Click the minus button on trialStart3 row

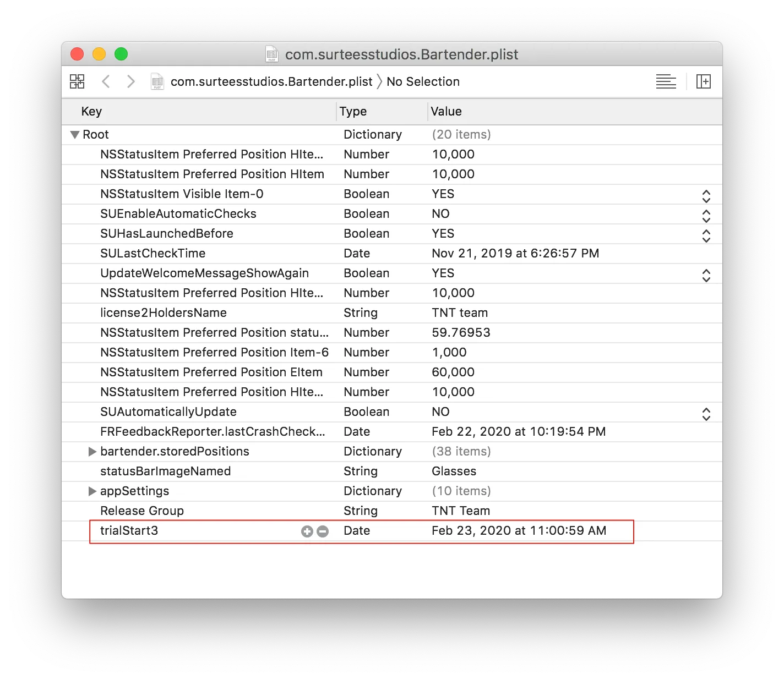coord(323,531)
